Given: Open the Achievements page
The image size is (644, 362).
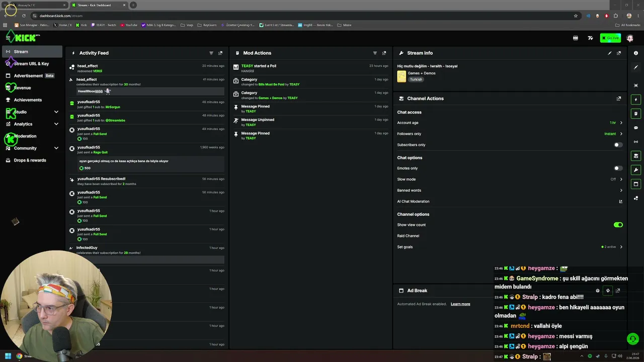Looking at the screenshot, I should point(32,100).
